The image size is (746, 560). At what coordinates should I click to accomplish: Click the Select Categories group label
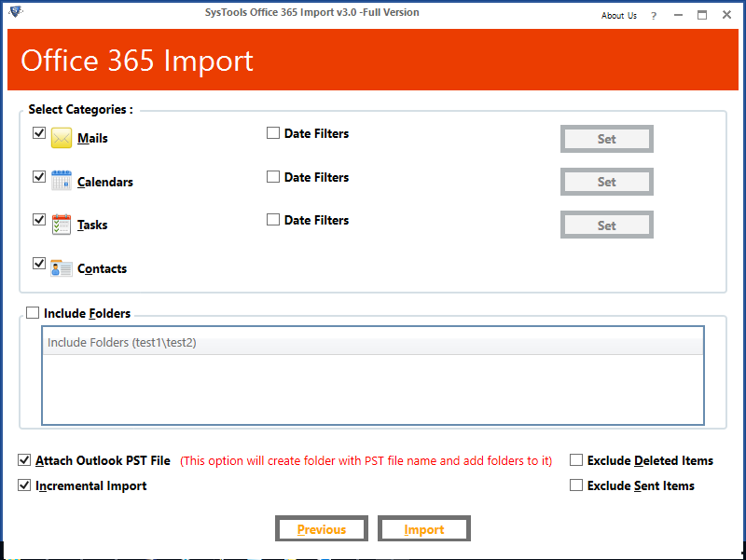tap(80, 109)
